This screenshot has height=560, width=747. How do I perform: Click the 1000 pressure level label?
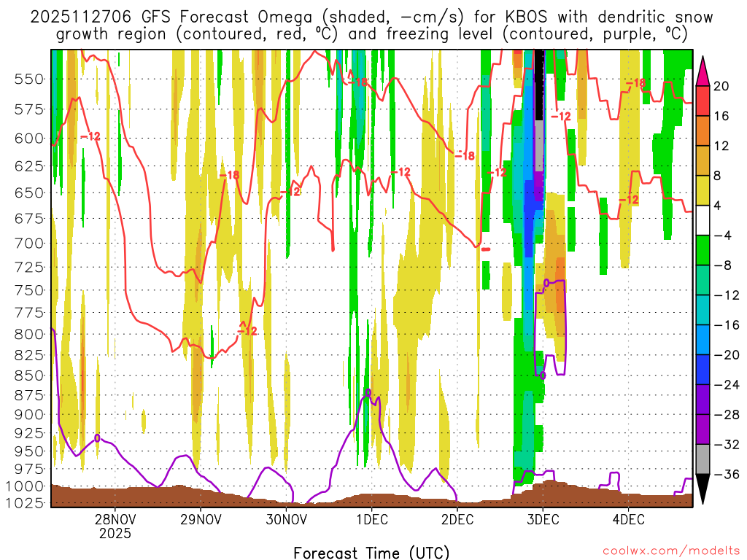(25, 486)
